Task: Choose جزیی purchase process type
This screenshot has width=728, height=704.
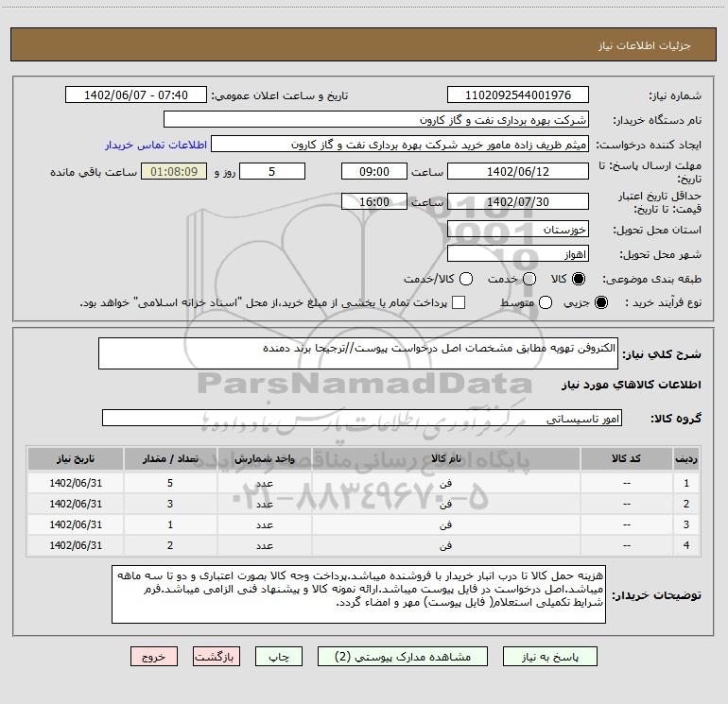Action: 600,302
